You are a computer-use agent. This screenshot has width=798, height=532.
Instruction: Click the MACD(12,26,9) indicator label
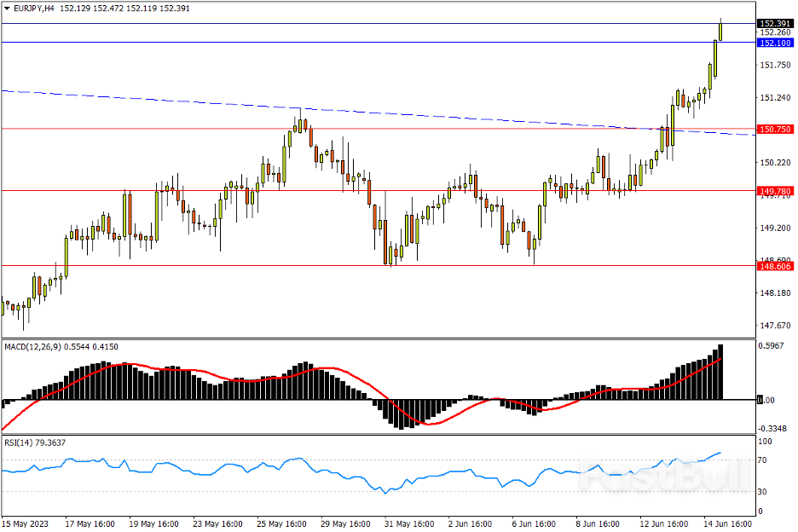point(32,347)
